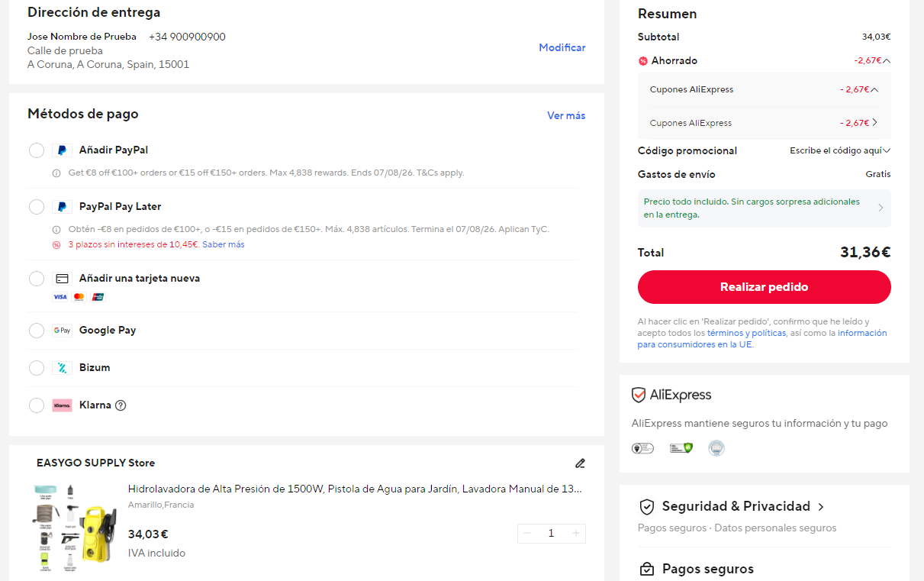The image size is (924, 581).
Task: Click the pink Klarna logo
Action: point(63,405)
